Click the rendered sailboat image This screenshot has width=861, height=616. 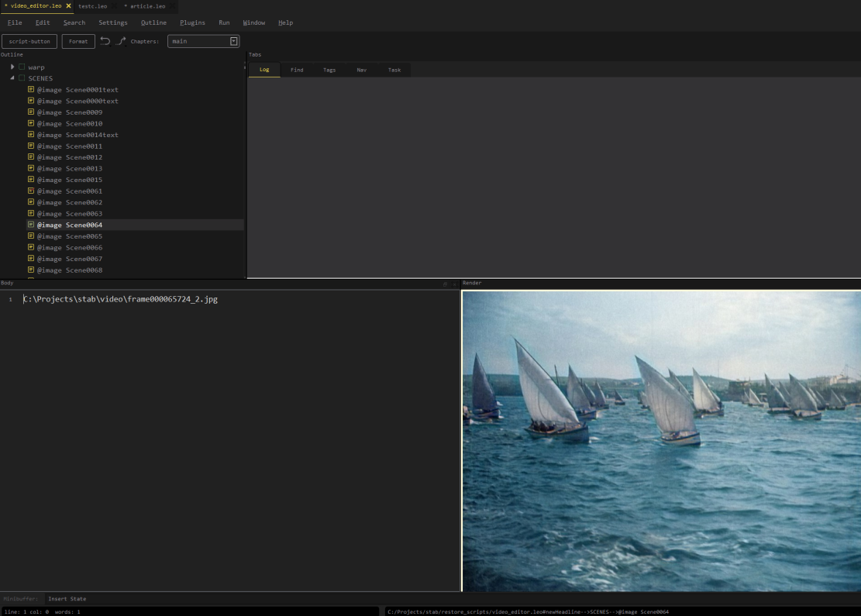661,441
